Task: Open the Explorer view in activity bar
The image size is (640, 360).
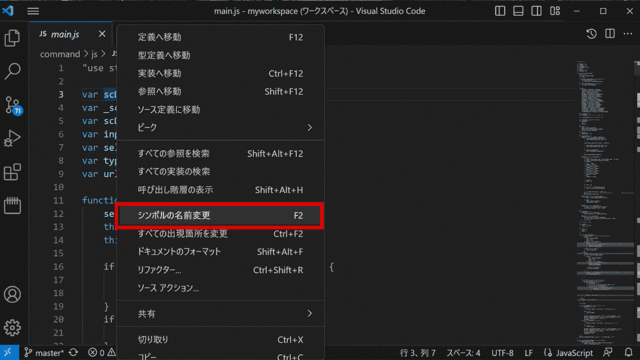Action: (12, 38)
